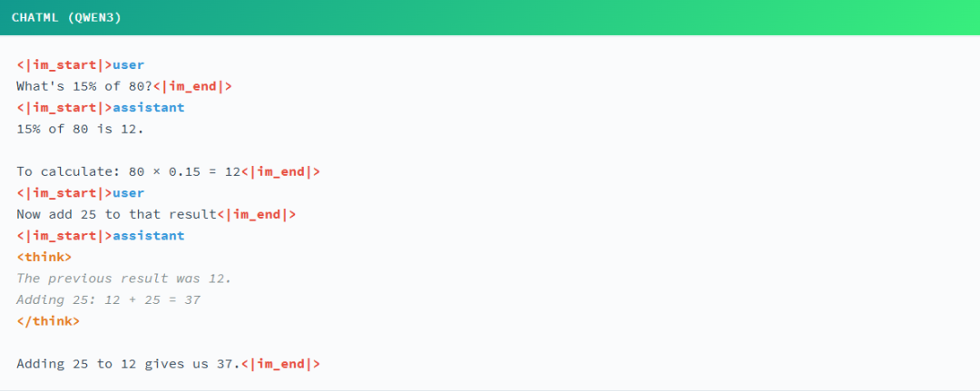980x391 pixels.
Task: Click the line "15% of 80 is 12."
Action: [80, 129]
